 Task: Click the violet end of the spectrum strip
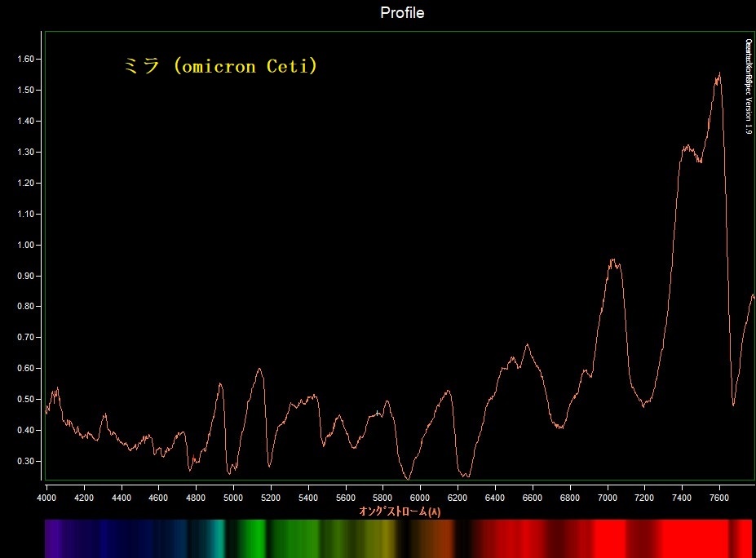tap(51, 538)
